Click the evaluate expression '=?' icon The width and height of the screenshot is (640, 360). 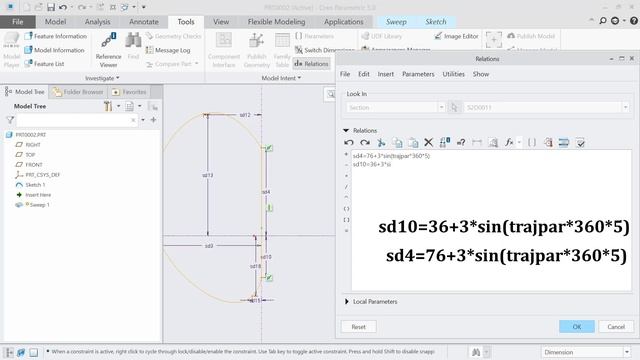pyautogui.click(x=461, y=142)
